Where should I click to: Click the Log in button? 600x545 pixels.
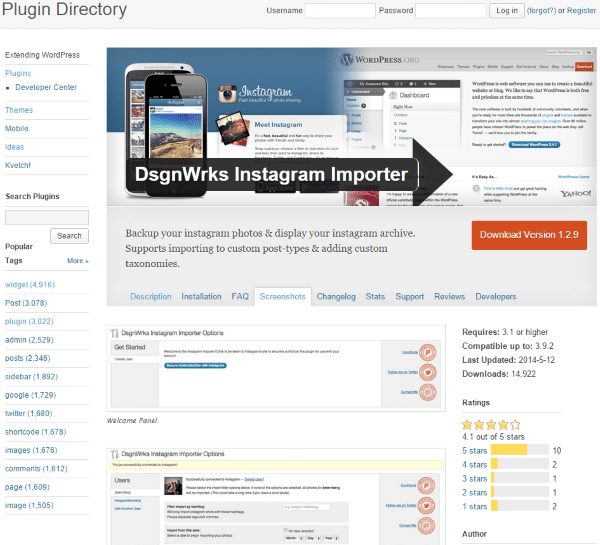pyautogui.click(x=507, y=11)
